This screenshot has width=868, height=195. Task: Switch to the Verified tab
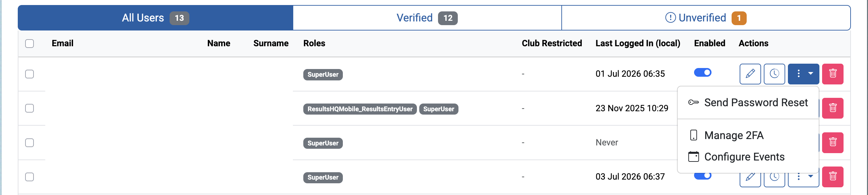click(x=427, y=18)
